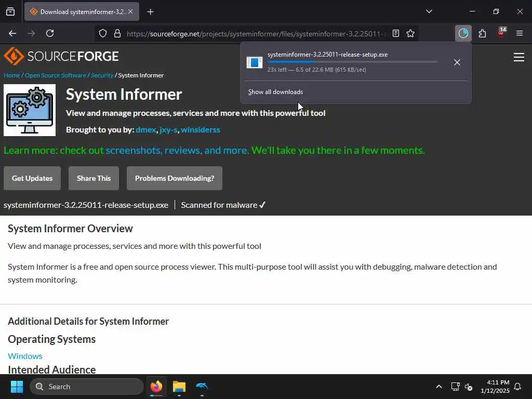
Task: Go to Home breadcrumb link
Action: pyautogui.click(x=12, y=75)
